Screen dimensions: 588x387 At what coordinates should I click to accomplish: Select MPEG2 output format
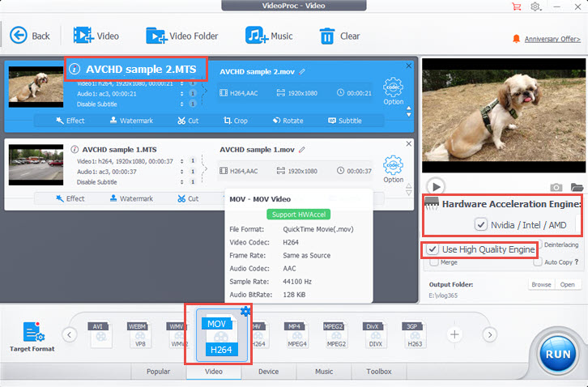[335, 334]
